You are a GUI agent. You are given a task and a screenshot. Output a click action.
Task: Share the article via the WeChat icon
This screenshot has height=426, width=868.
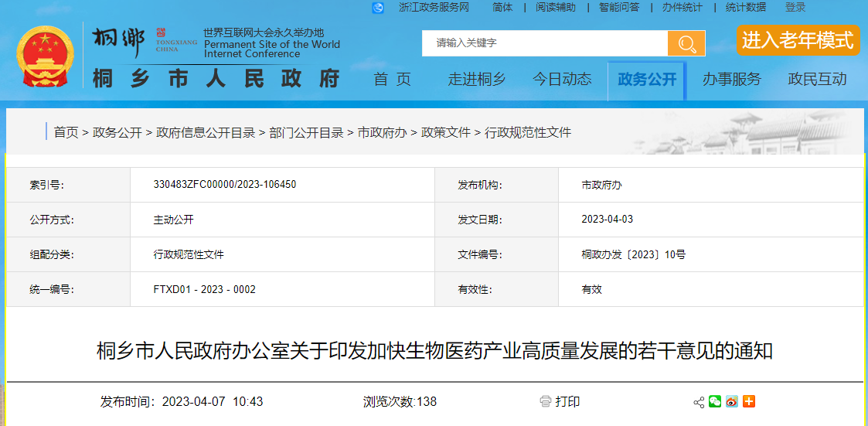[x=715, y=401]
